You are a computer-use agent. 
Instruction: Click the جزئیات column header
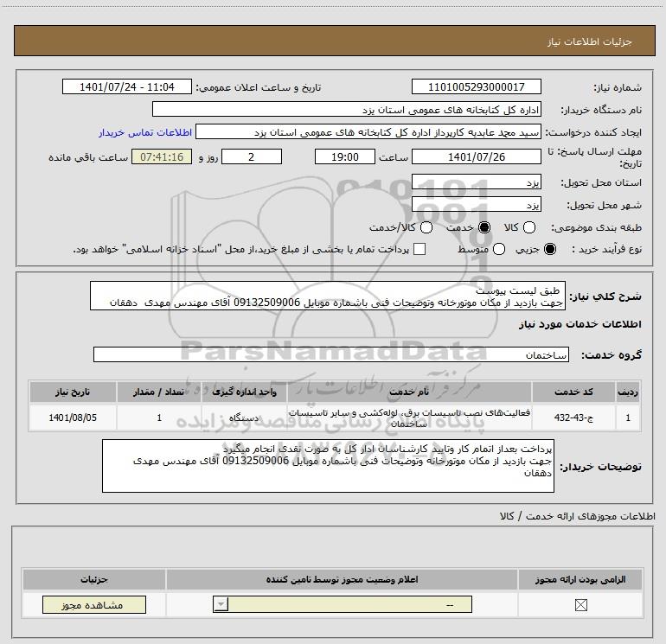pos(94,579)
